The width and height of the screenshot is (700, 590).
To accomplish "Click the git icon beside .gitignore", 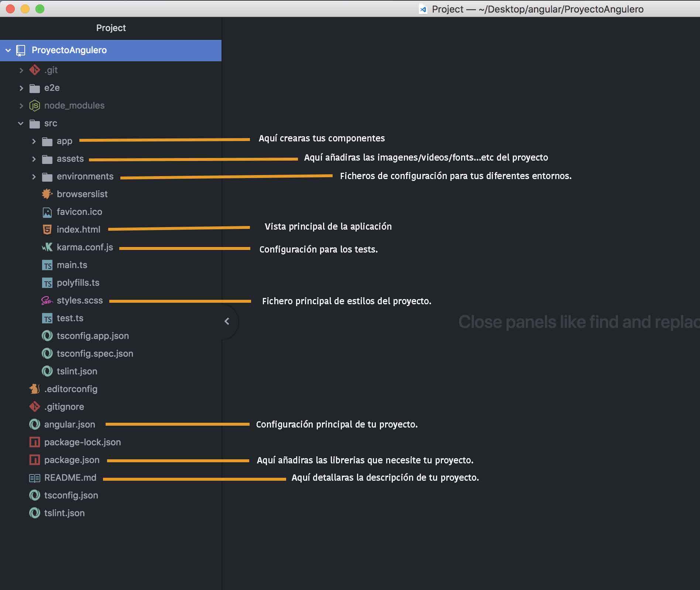I will click(34, 407).
